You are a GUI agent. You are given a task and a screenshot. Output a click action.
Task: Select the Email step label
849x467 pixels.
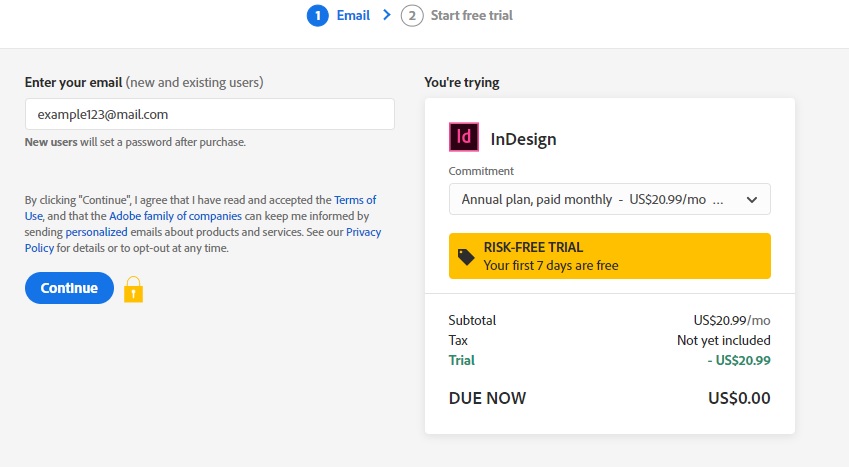point(353,16)
